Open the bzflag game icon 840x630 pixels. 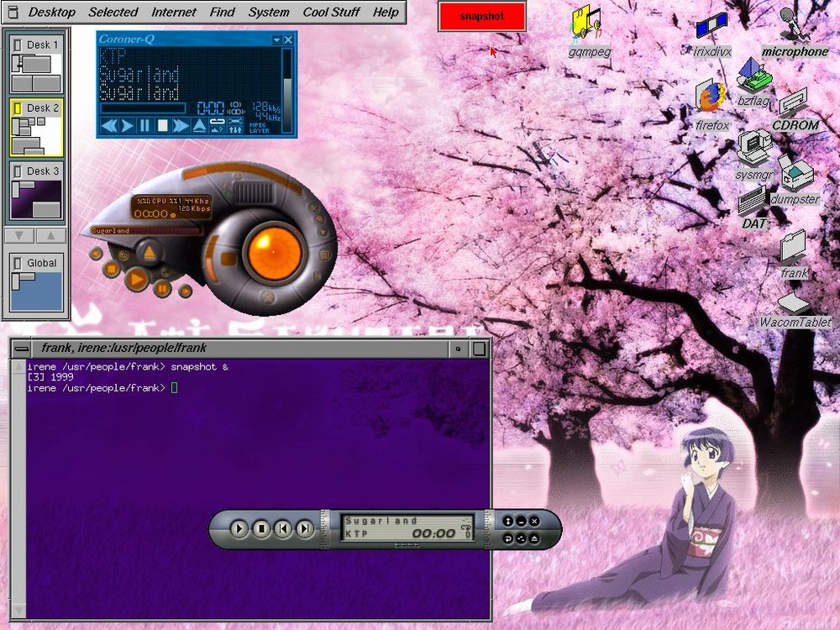(753, 83)
